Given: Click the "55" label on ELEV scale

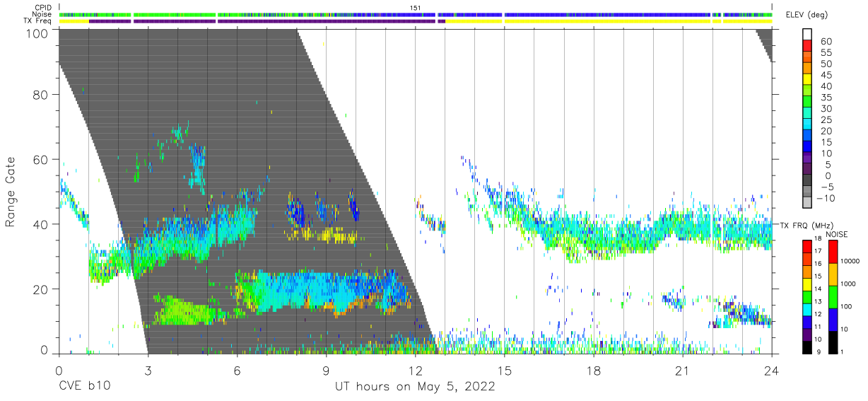Looking at the screenshot, I should pyautogui.click(x=826, y=52).
